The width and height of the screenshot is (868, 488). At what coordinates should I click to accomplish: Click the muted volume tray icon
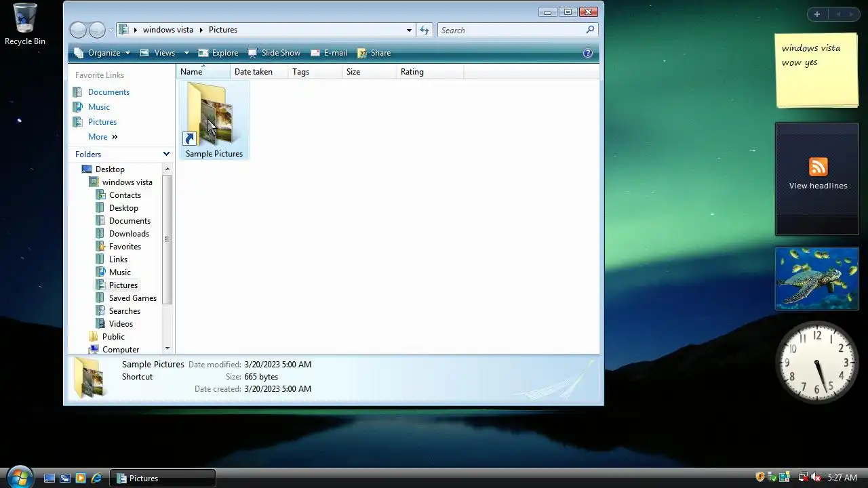pyautogui.click(x=816, y=478)
